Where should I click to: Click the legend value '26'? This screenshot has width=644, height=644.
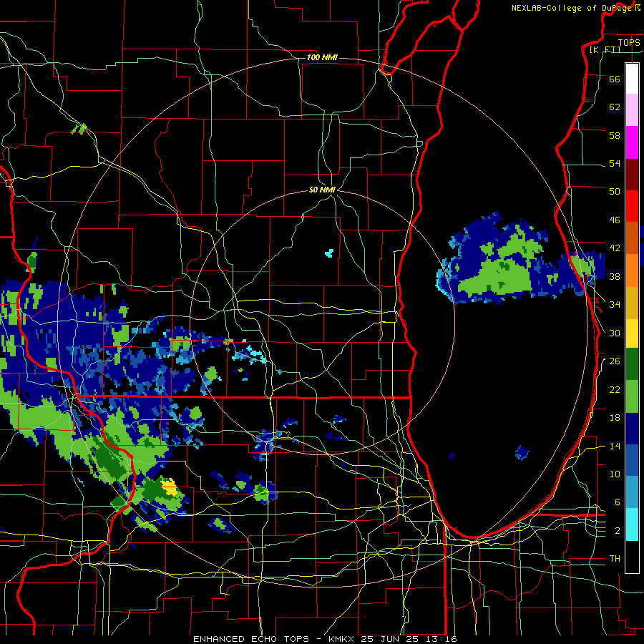(615, 361)
